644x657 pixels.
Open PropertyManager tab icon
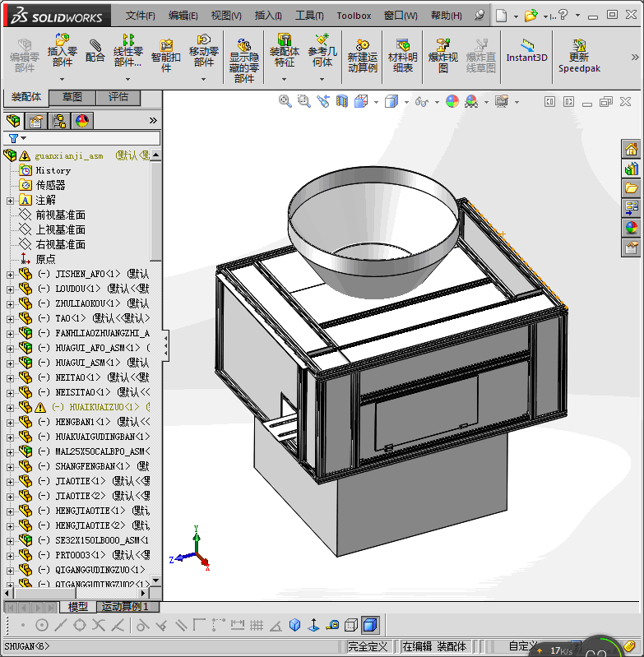point(36,121)
